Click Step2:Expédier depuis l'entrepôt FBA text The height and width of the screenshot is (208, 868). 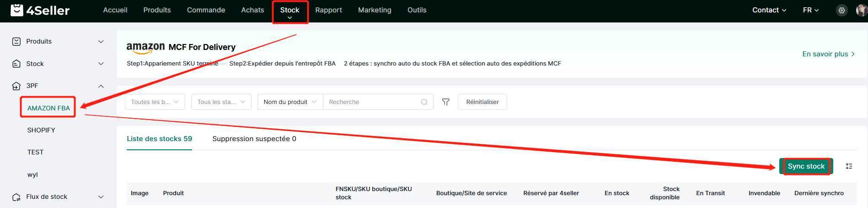click(x=283, y=64)
